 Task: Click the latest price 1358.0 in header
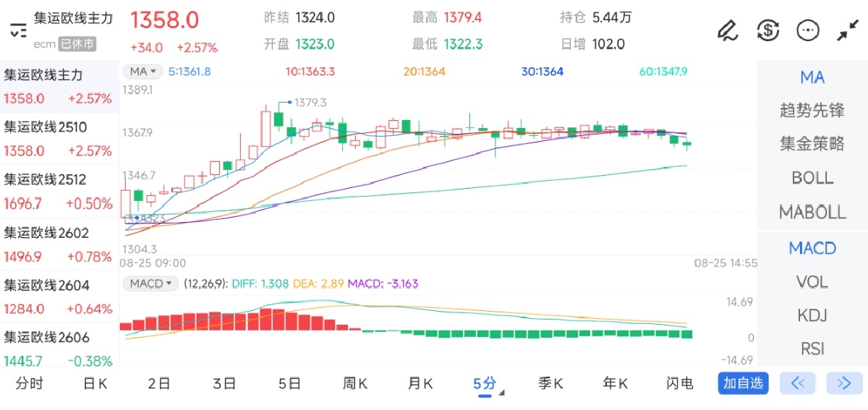(165, 20)
